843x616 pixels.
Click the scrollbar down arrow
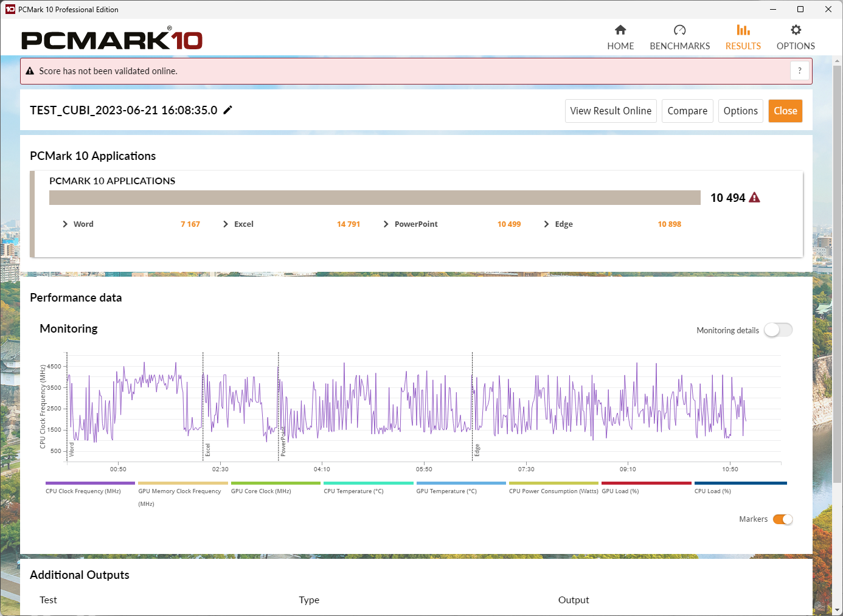tap(838, 609)
